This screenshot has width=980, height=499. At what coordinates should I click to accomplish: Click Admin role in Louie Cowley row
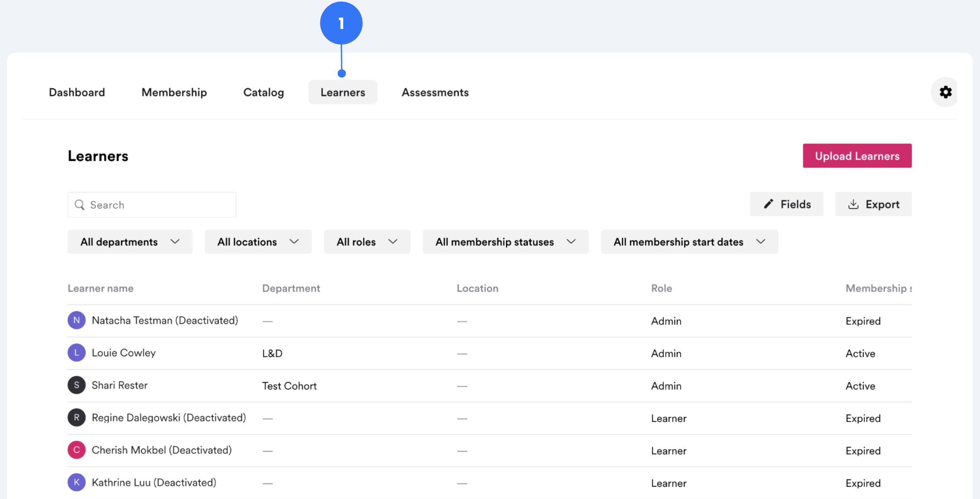(667, 353)
